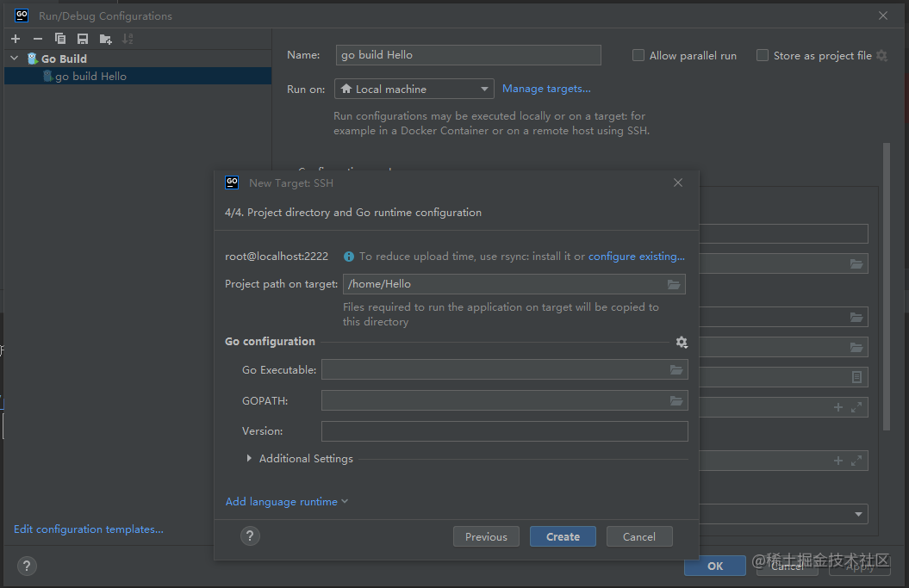Expand the Additional Settings section
This screenshot has width=909, height=588.
[249, 458]
